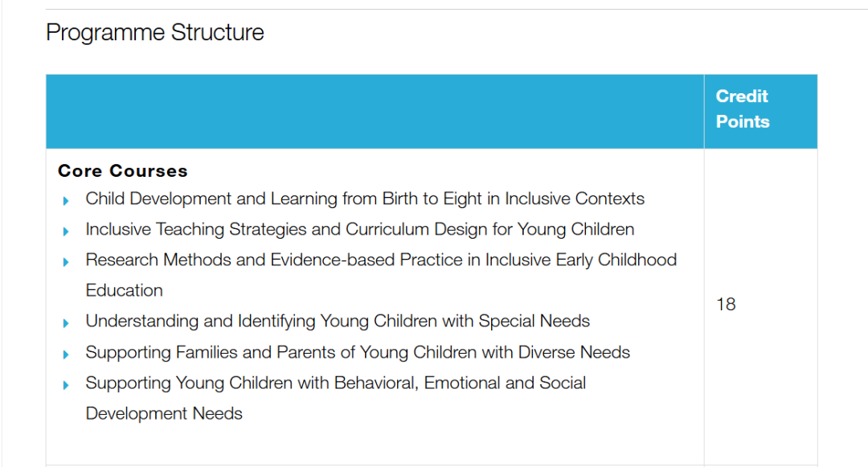This screenshot has height=467, width=868.
Task: Select Research Methods and Evidence-based Practice course
Action: [x=381, y=260]
